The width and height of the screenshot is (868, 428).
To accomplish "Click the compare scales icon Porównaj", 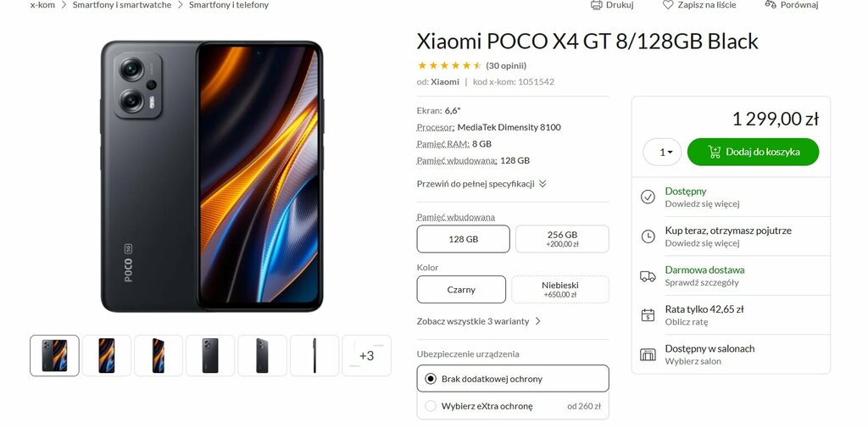I will (771, 4).
